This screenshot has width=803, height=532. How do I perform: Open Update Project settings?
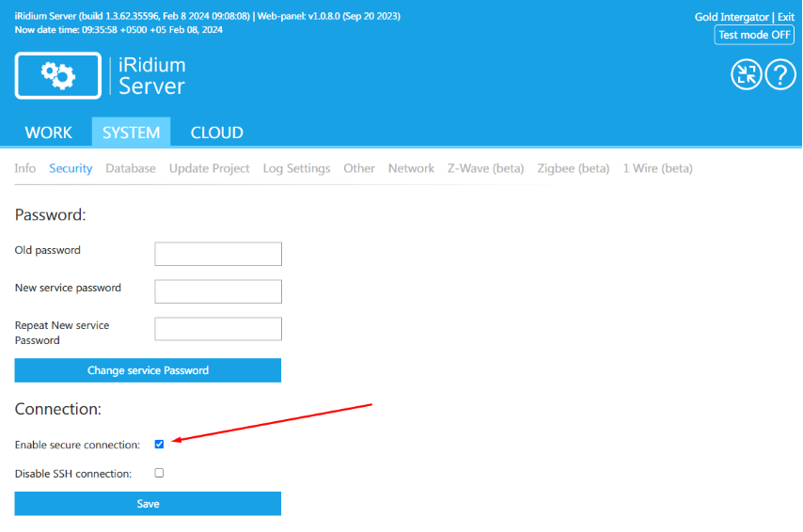click(x=210, y=168)
